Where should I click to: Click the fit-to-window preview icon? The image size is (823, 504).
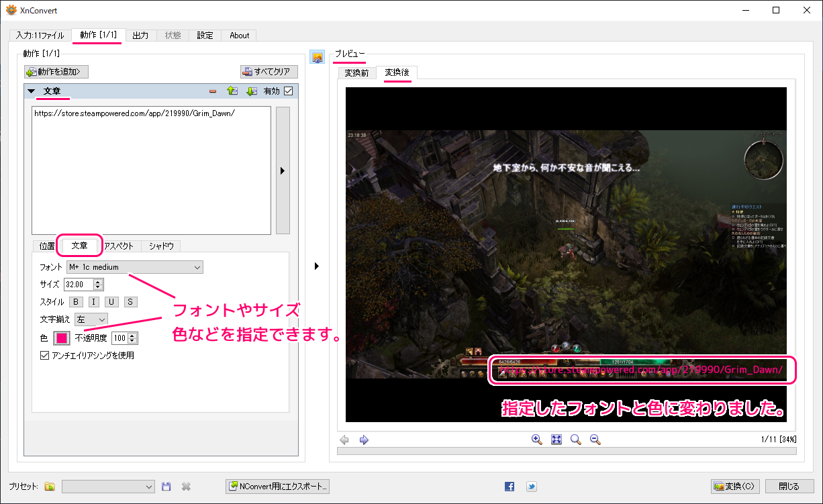click(556, 440)
